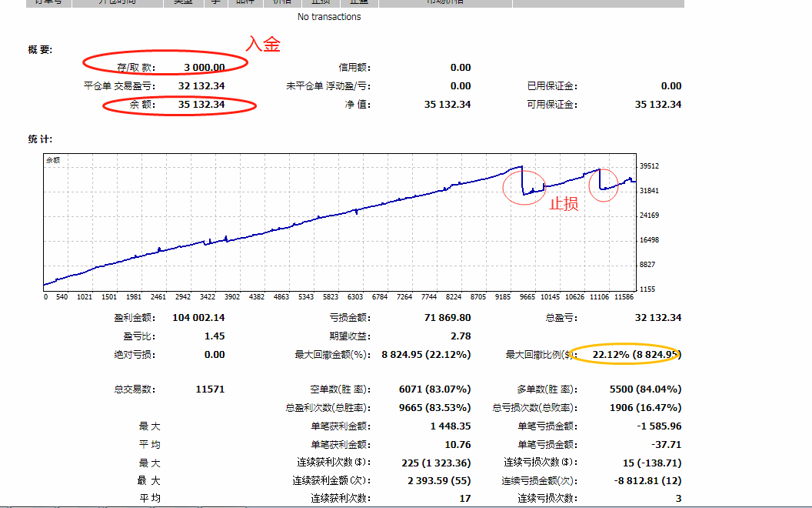
Task: Select the 35 132.34 value beside 可用保证金
Action: 658,104
